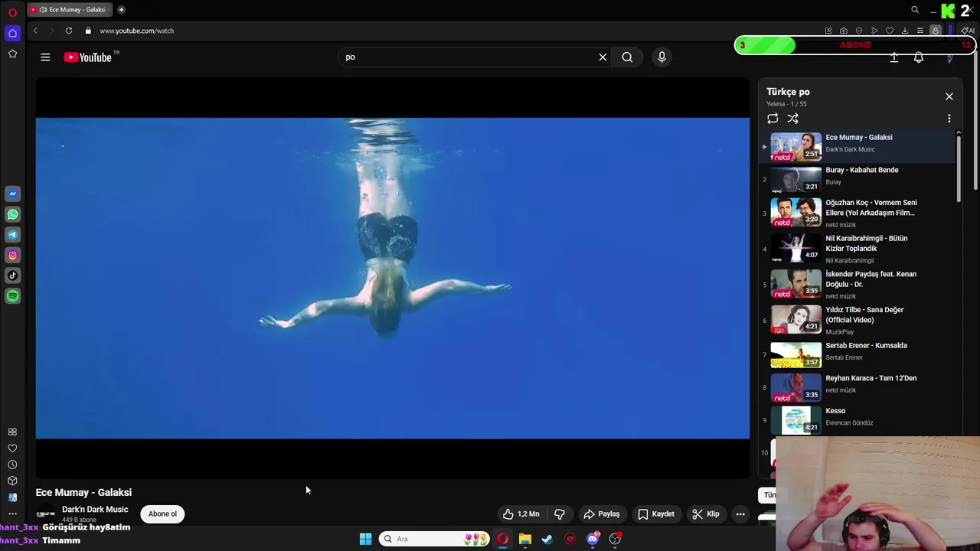Open Opera snapshot camera tool
This screenshot has width=980, height=551.
pyautogui.click(x=844, y=31)
